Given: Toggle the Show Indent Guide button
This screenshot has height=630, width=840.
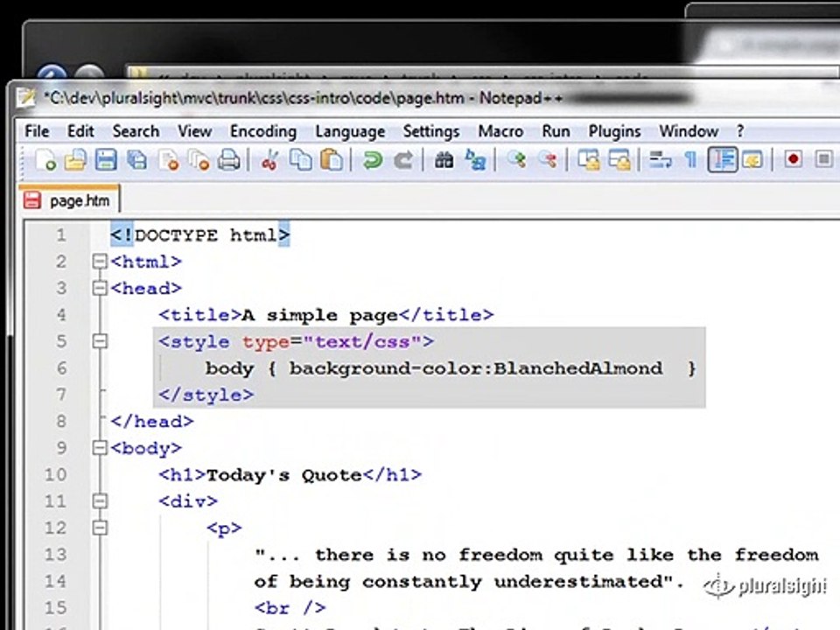Looking at the screenshot, I should coord(723,159).
